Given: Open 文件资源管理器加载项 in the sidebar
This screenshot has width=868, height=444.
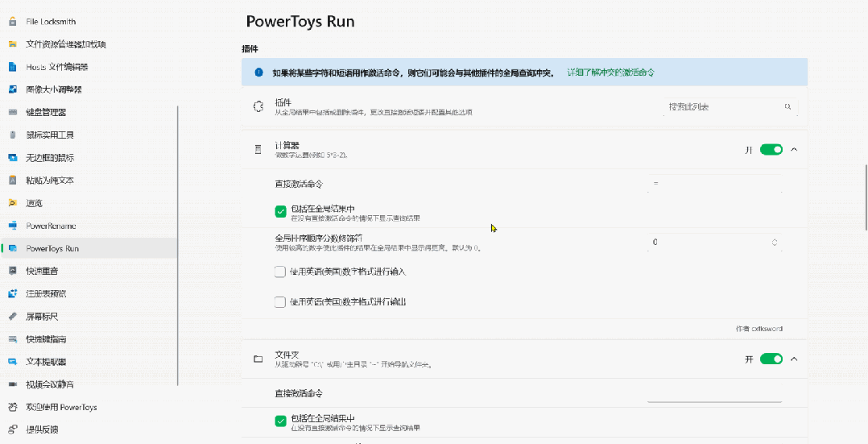Looking at the screenshot, I should tap(89, 44).
